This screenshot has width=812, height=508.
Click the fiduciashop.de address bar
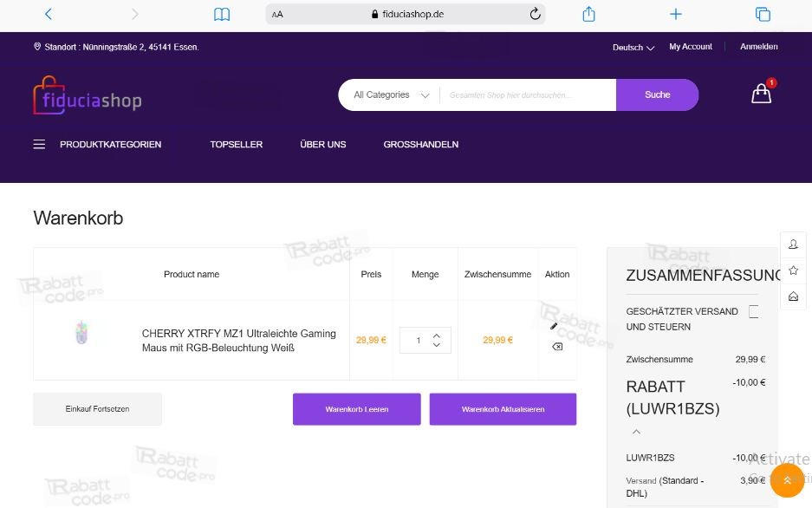click(406, 14)
